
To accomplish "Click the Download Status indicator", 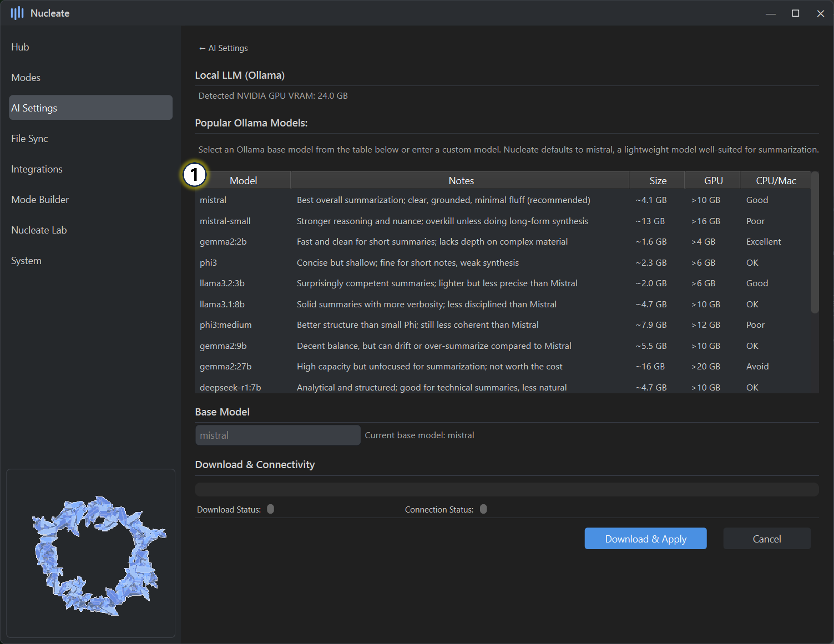I will pos(270,509).
